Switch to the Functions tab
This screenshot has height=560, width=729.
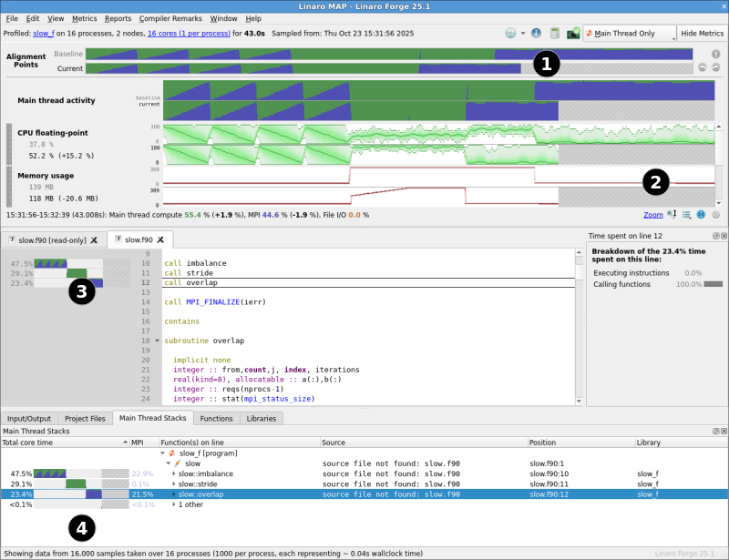click(217, 418)
